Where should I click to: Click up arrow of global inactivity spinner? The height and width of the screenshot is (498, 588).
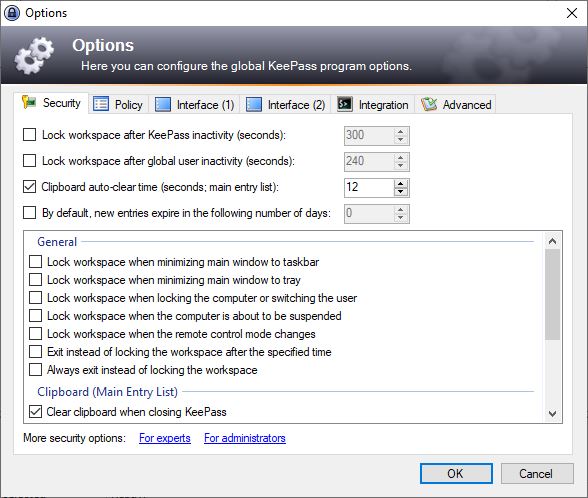tap(401, 158)
